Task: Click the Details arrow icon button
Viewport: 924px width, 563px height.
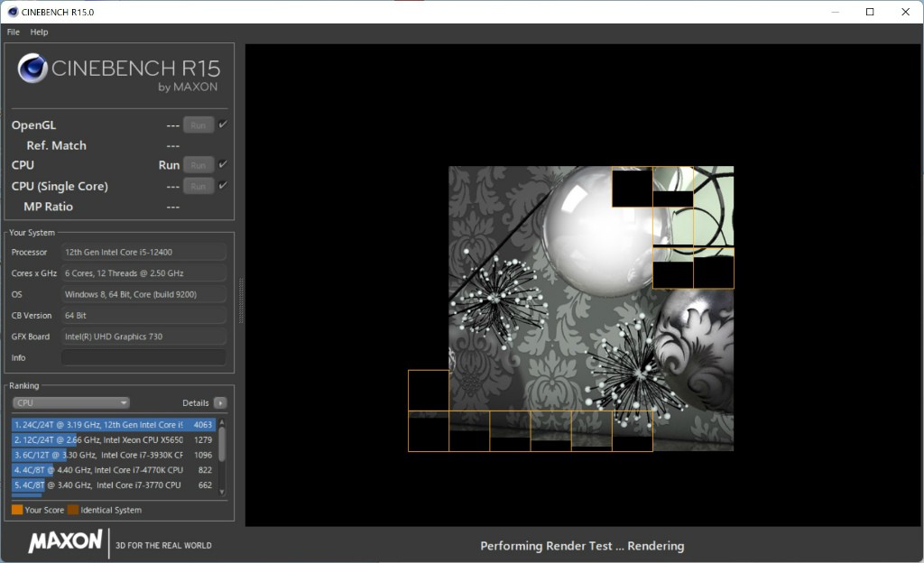Action: point(220,403)
